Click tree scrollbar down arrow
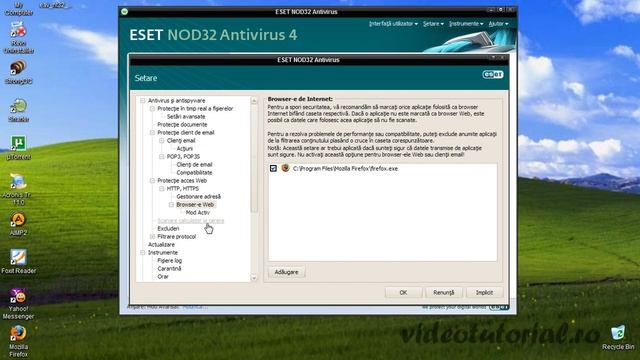This screenshot has width=640, height=360. (254, 278)
